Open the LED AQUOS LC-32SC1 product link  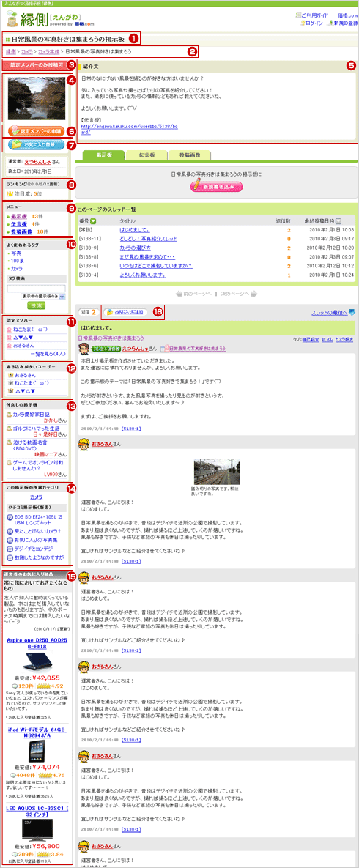click(x=37, y=810)
